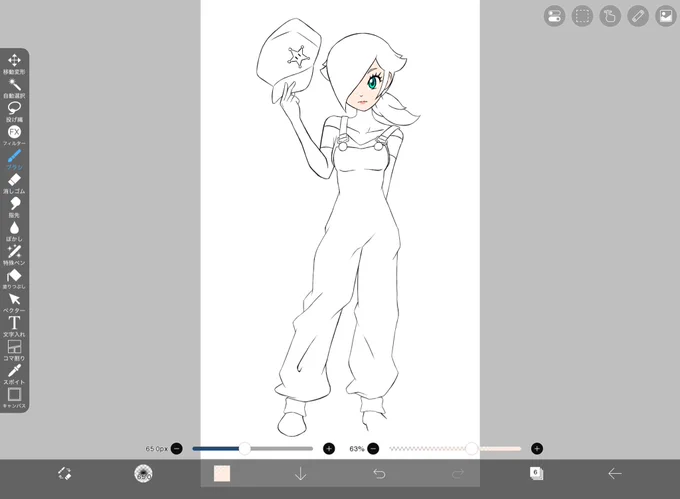Select the Smudge tool (指先)
The width and height of the screenshot is (680, 499).
(14, 208)
